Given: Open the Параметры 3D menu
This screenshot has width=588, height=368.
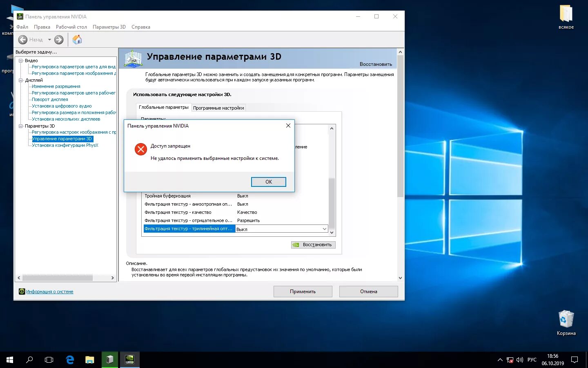Looking at the screenshot, I should (x=109, y=27).
